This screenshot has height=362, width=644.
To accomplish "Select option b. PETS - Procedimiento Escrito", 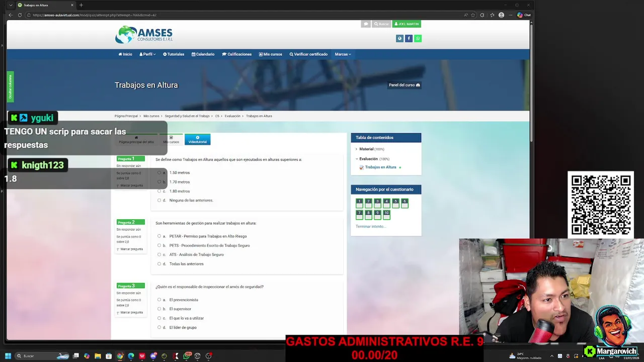I will tap(159, 245).
